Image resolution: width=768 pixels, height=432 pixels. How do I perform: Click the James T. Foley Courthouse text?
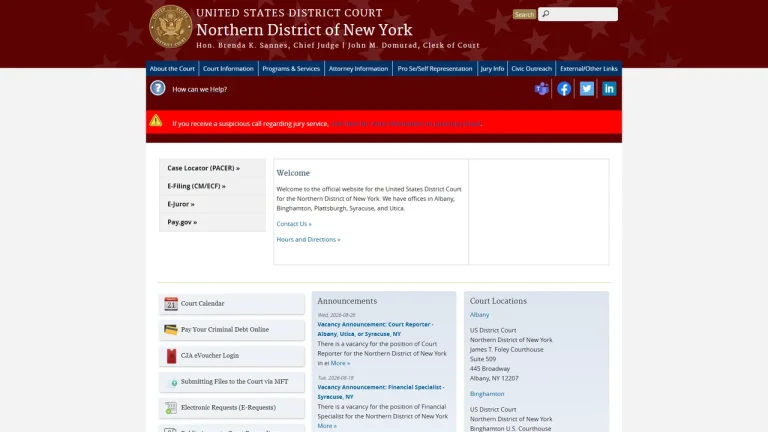pyautogui.click(x=506, y=350)
